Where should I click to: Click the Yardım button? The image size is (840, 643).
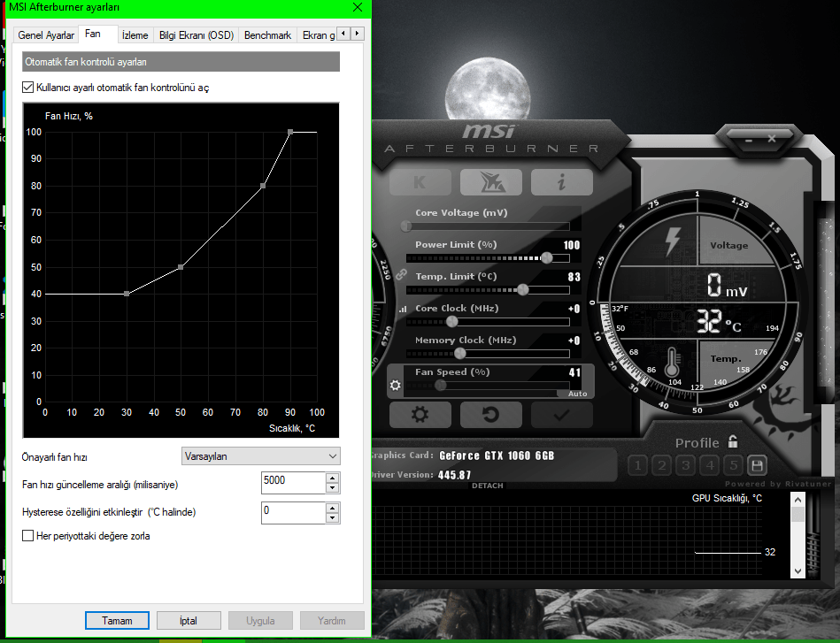pos(332,621)
